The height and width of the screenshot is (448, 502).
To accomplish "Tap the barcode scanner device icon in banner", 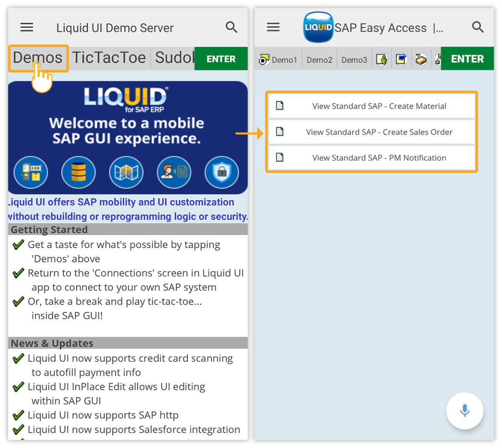I will tap(31, 172).
